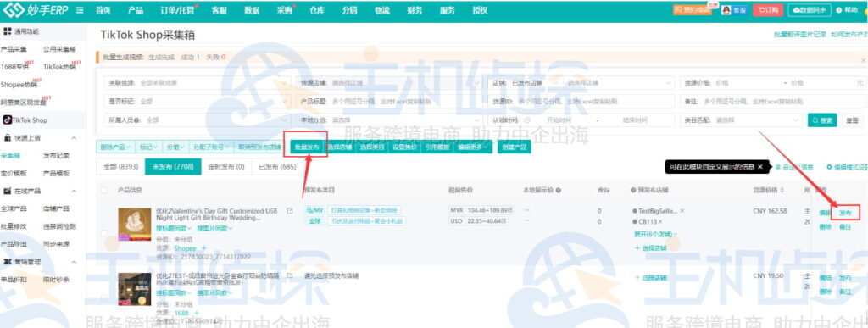This screenshot has width=868, height=328.
Task: Switch to 全部 (8393) tab
Action: click(120, 166)
